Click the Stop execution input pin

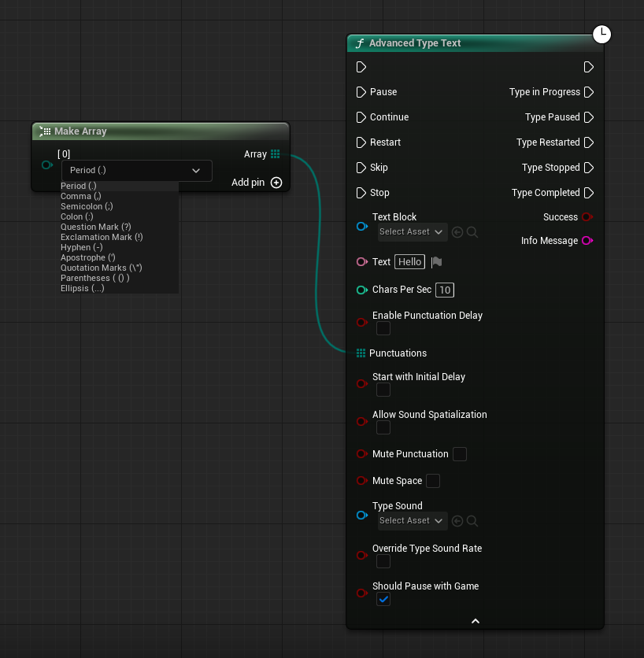(x=361, y=193)
